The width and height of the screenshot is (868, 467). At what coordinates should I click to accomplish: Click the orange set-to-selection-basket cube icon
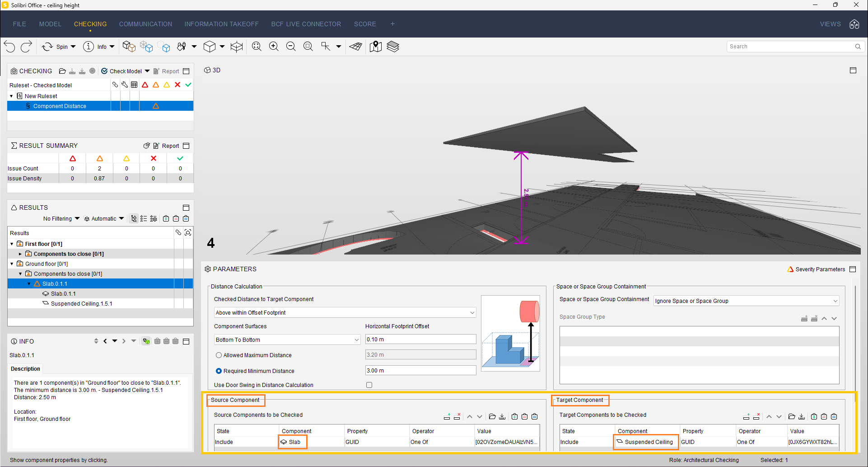[129, 47]
